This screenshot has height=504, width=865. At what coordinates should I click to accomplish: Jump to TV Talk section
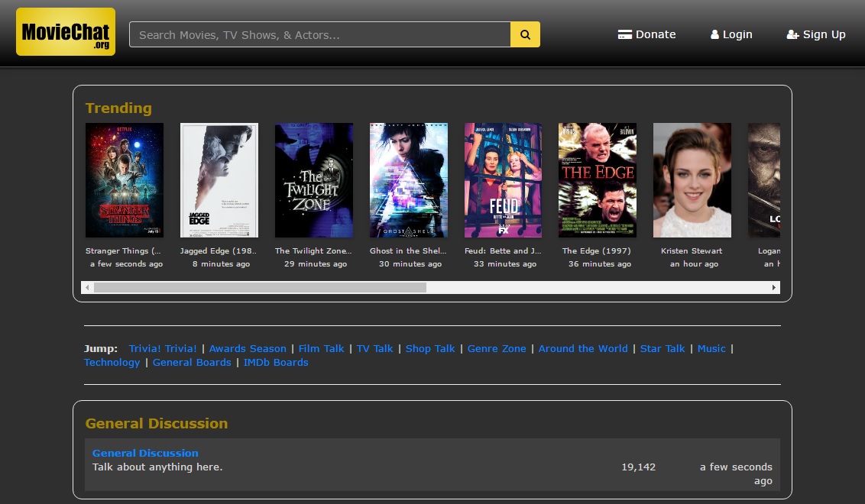coord(374,348)
